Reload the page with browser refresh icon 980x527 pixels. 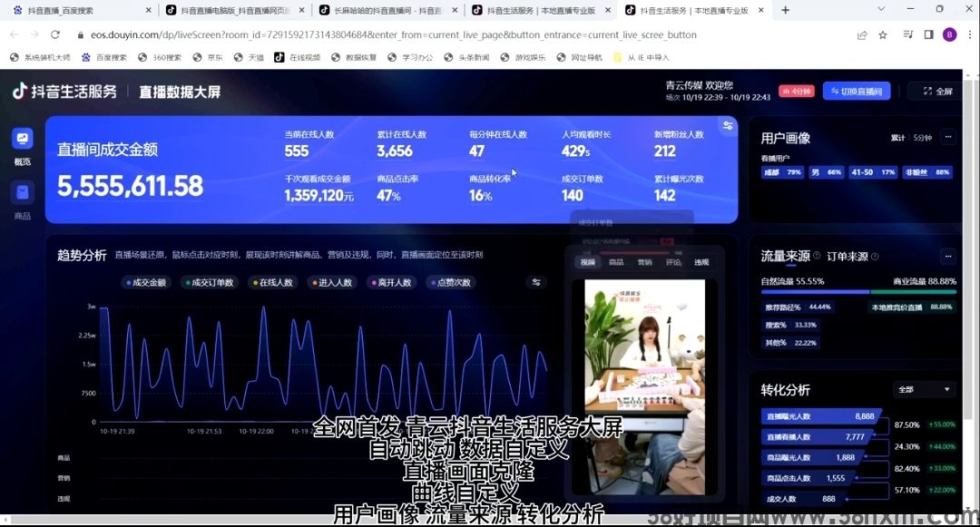(x=55, y=35)
